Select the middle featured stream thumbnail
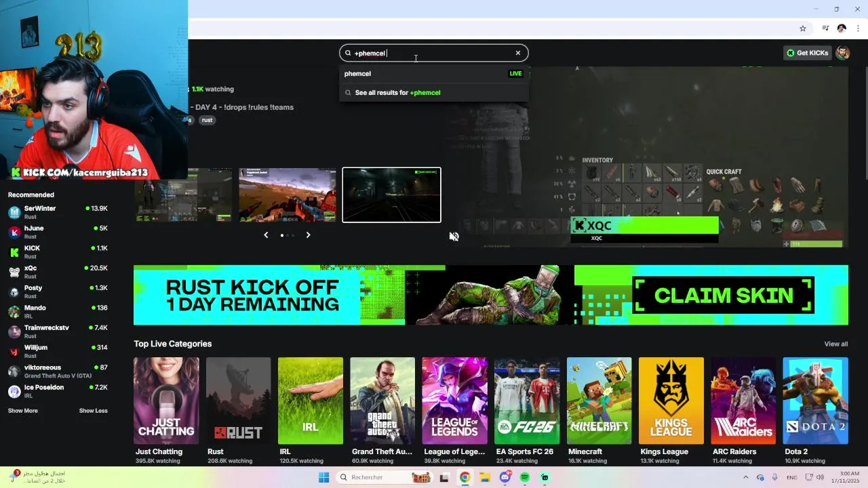The image size is (868, 488). [x=288, y=195]
